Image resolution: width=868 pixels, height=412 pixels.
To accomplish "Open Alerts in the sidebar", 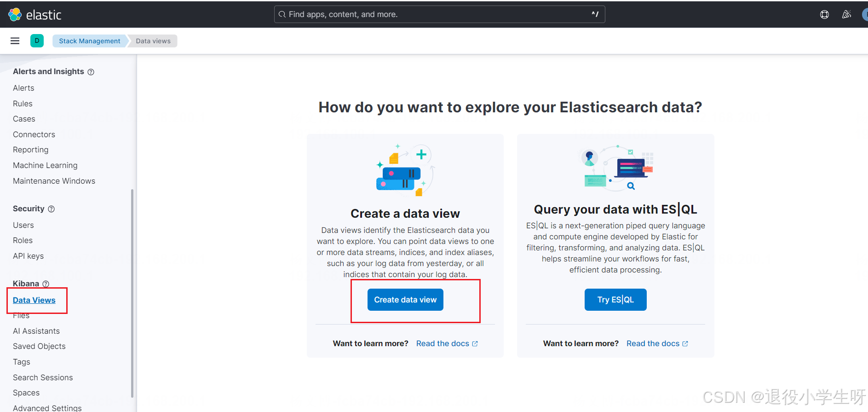I will tap(23, 88).
